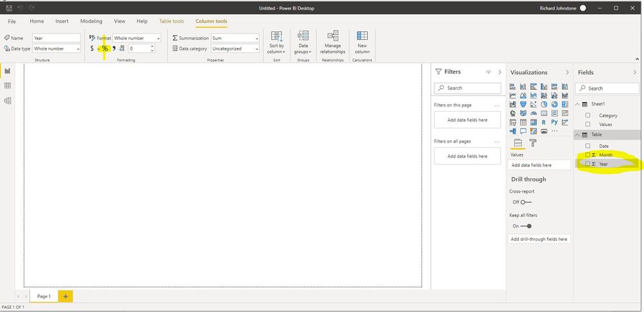This screenshot has height=312, width=644.
Task: Collapse the Sheet1 table in Fields
Action: click(x=577, y=104)
